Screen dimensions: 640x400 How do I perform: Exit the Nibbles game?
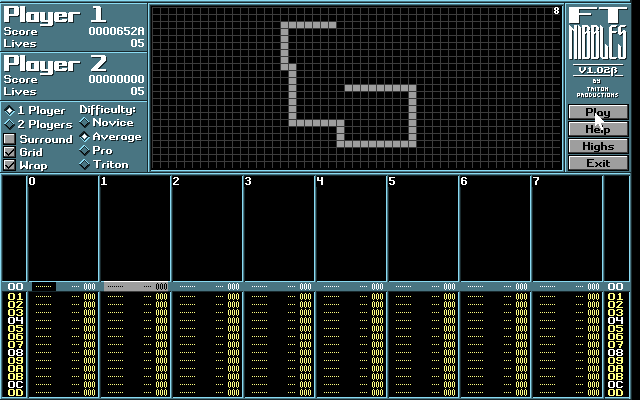point(598,163)
